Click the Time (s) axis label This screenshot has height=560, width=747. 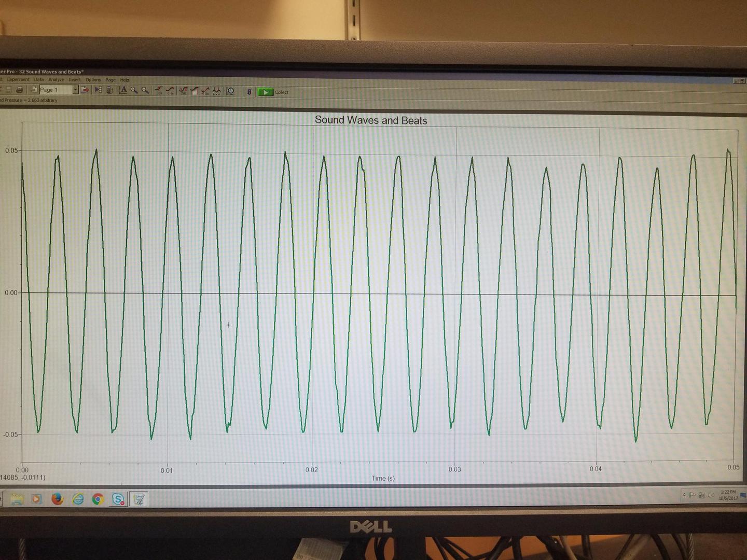(383, 478)
